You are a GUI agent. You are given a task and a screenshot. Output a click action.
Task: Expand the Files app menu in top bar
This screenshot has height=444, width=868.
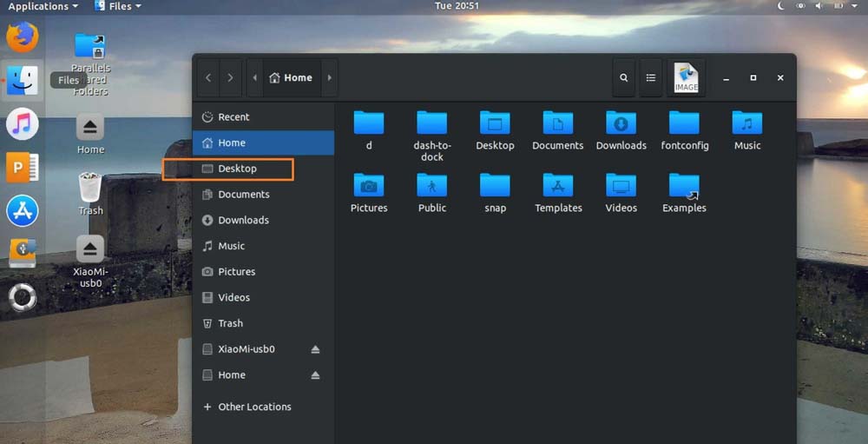tap(118, 6)
